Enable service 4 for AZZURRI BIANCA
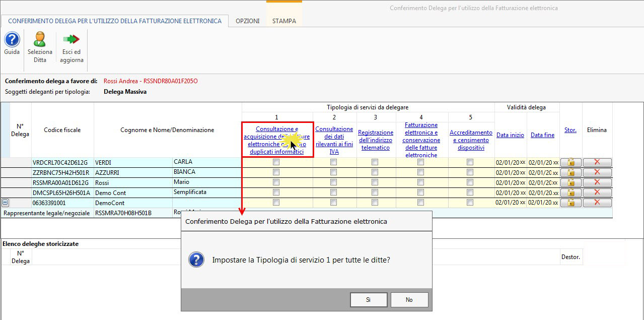Viewport: 644px width, 320px height. point(420,172)
